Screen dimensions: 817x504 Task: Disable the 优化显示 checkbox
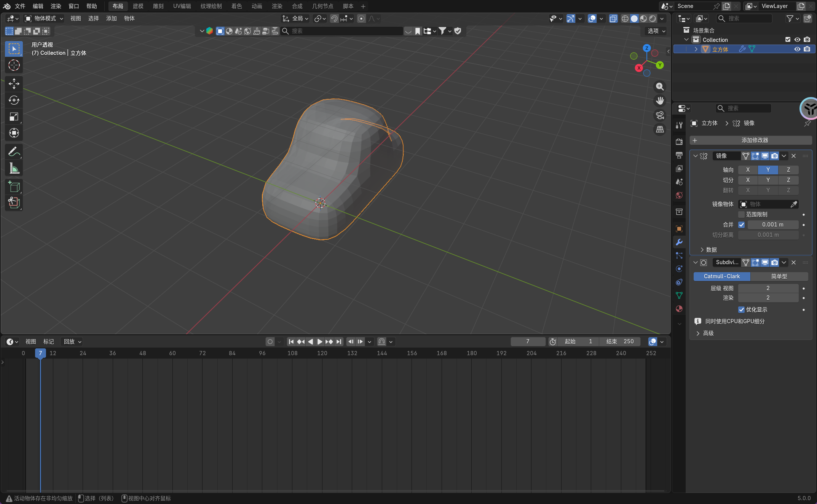click(x=741, y=309)
